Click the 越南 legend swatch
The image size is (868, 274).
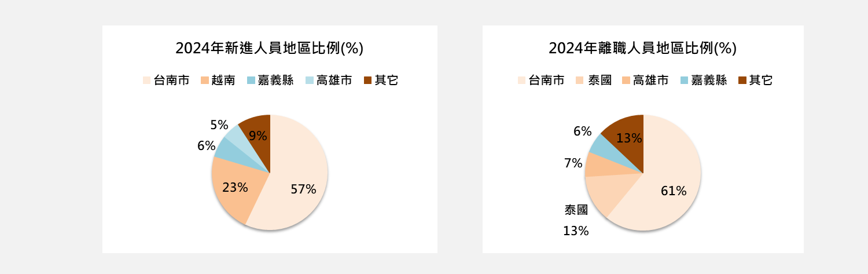(x=204, y=81)
